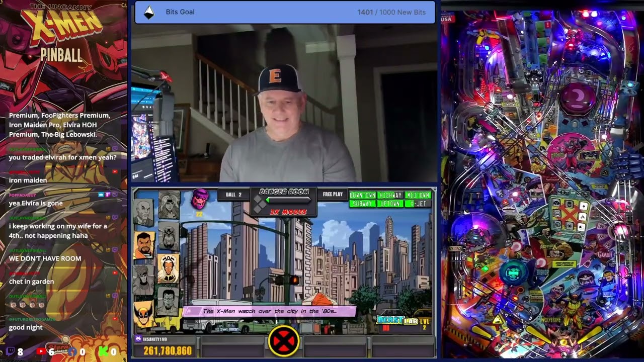The image size is (644, 362).
Task: Click the Highway location indicator
Action: click(390, 195)
